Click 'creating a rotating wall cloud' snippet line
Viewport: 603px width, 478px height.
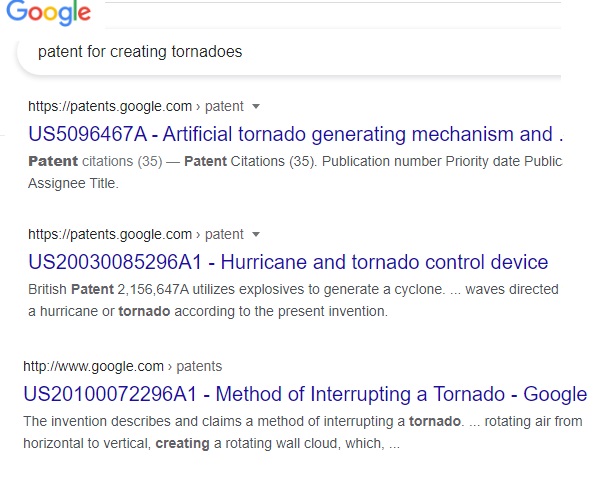pos(212,443)
